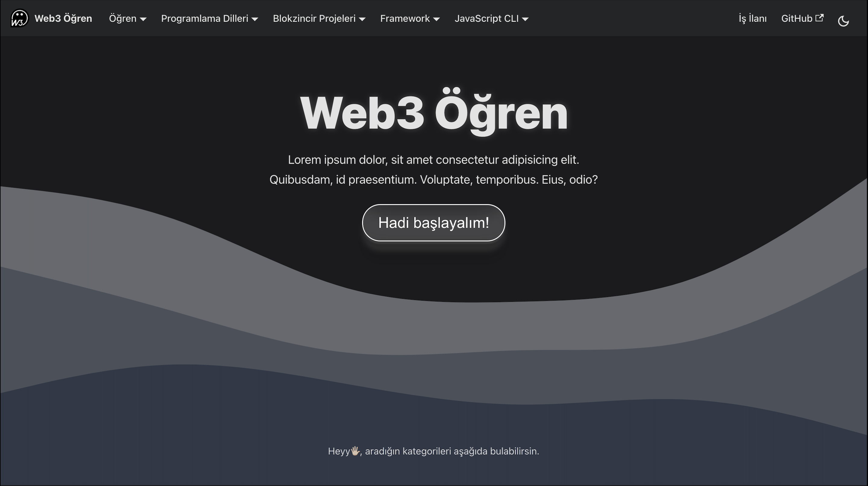Click the dropdown arrow beside JavaScript CLI
This screenshot has height=486, width=868.
(525, 20)
